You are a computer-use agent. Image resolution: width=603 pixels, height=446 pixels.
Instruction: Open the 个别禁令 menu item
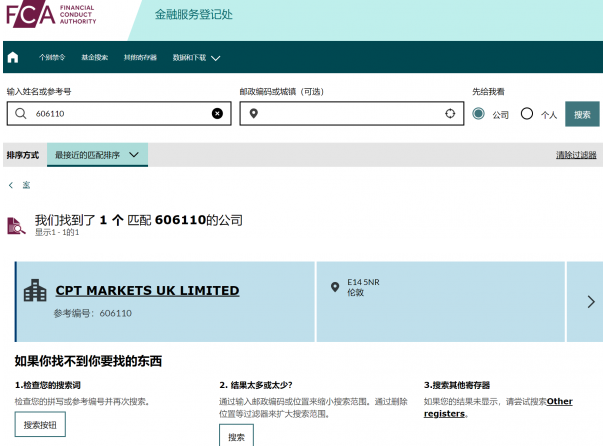pyautogui.click(x=52, y=58)
